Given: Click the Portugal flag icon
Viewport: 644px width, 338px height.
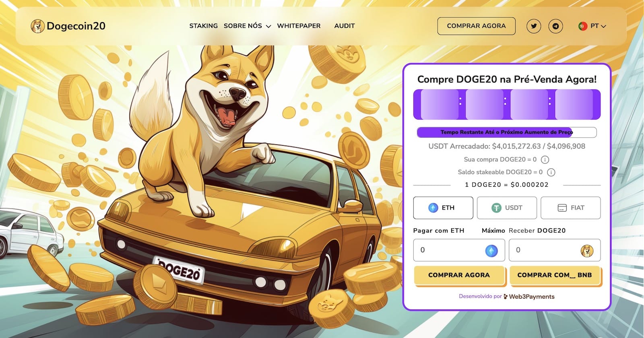Looking at the screenshot, I should (x=582, y=26).
